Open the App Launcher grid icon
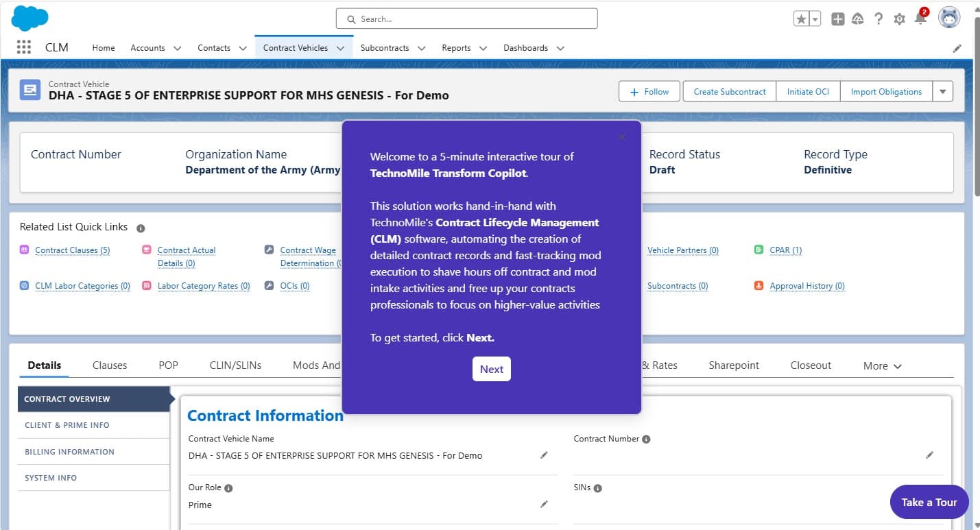The image size is (980, 530). (23, 47)
